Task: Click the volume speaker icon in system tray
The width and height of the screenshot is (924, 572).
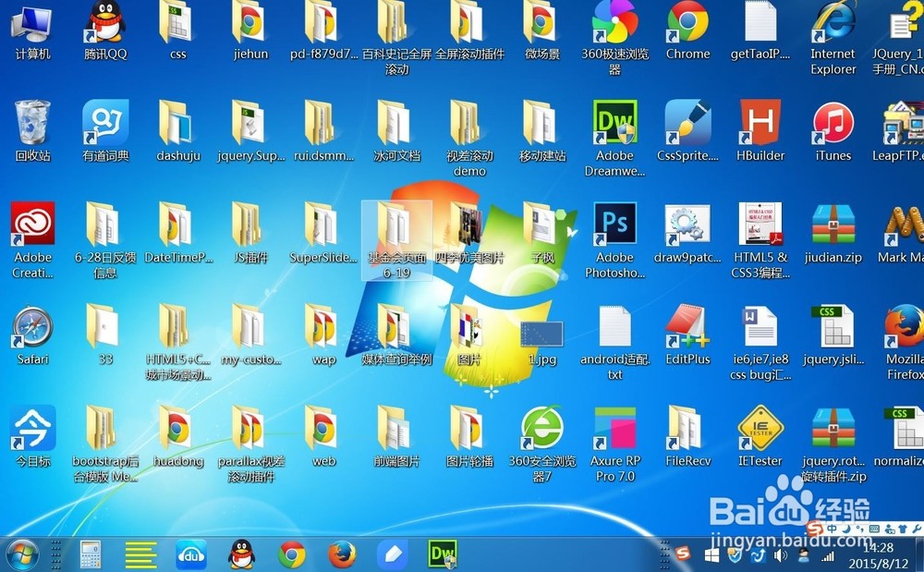Action: point(780,555)
